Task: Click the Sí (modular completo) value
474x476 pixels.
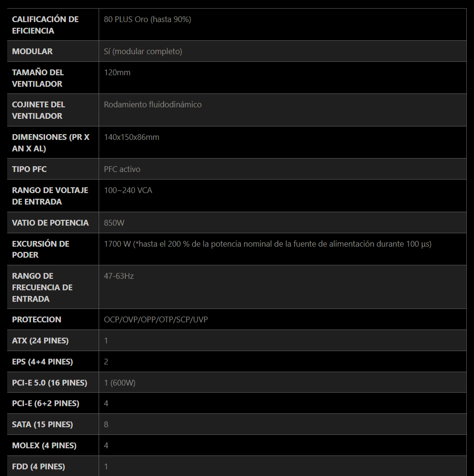Action: click(143, 51)
